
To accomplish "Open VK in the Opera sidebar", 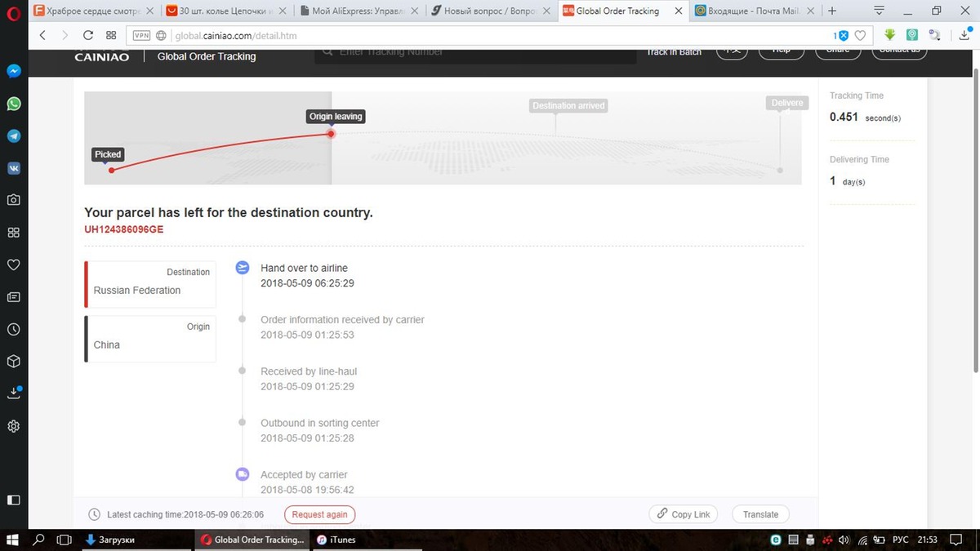I will coord(14,168).
